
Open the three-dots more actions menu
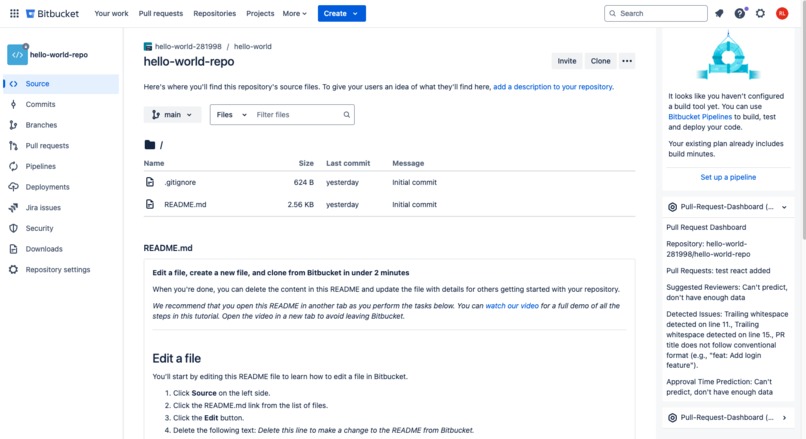click(x=627, y=61)
